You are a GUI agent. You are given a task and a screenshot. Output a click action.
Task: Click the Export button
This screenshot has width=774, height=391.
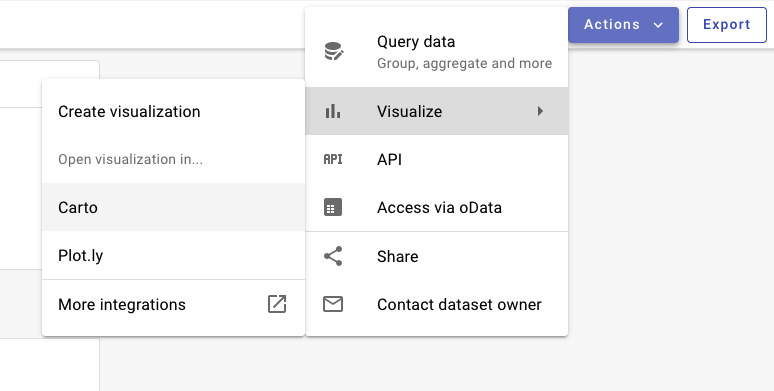[x=727, y=25]
